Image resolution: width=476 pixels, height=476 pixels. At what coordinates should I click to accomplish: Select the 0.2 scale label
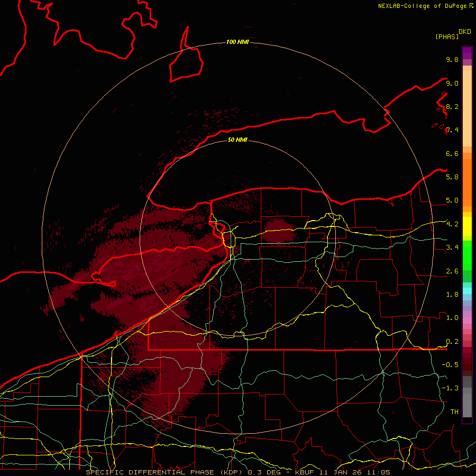452,342
